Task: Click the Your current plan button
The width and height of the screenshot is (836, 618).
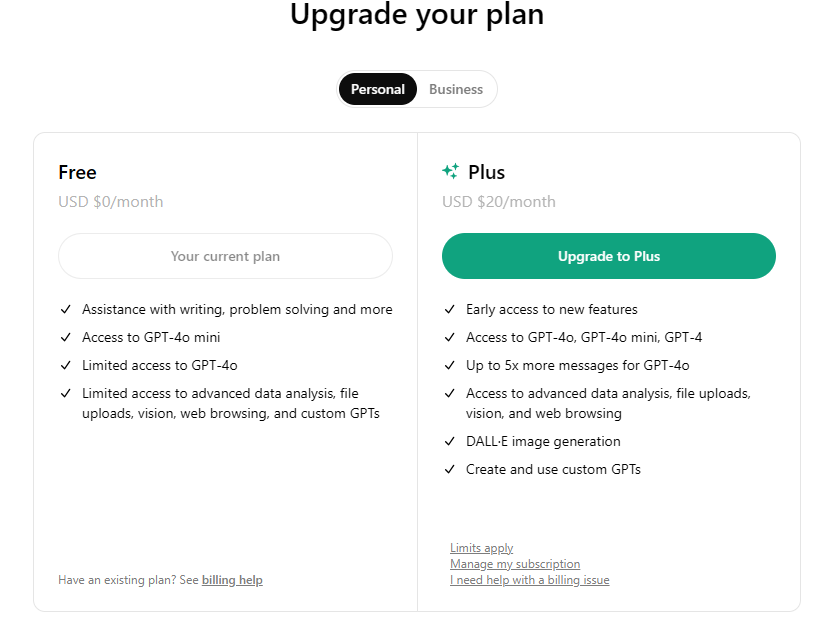Action: point(225,256)
